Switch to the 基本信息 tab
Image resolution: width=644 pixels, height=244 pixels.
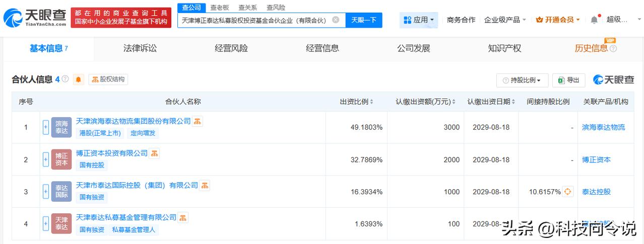pos(48,48)
